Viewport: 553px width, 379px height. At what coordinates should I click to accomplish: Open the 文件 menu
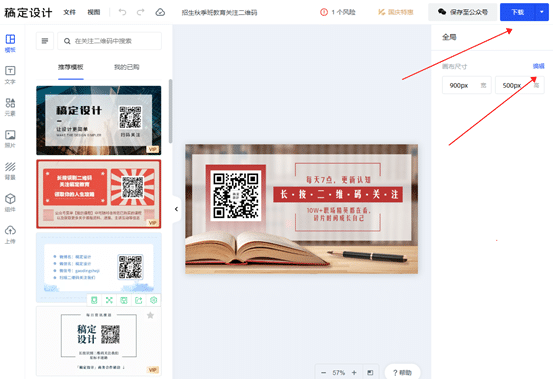pos(69,12)
